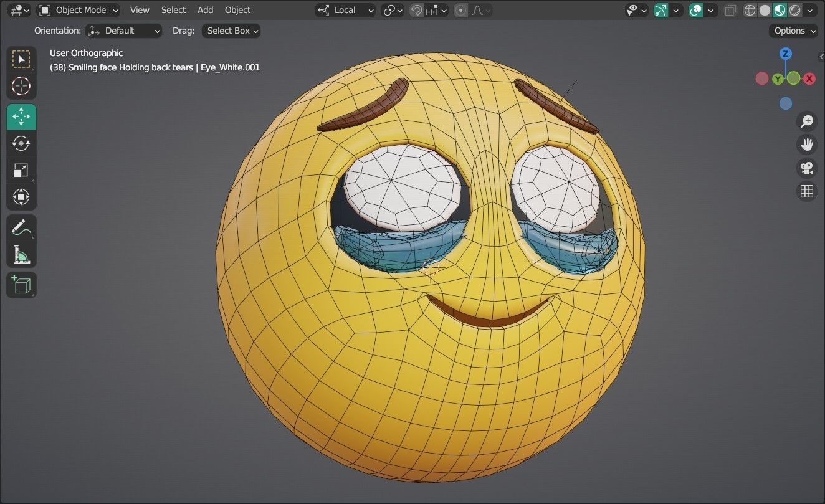Switch perspective/orthographic with the grid icon
Image resolution: width=825 pixels, height=504 pixels.
(807, 191)
